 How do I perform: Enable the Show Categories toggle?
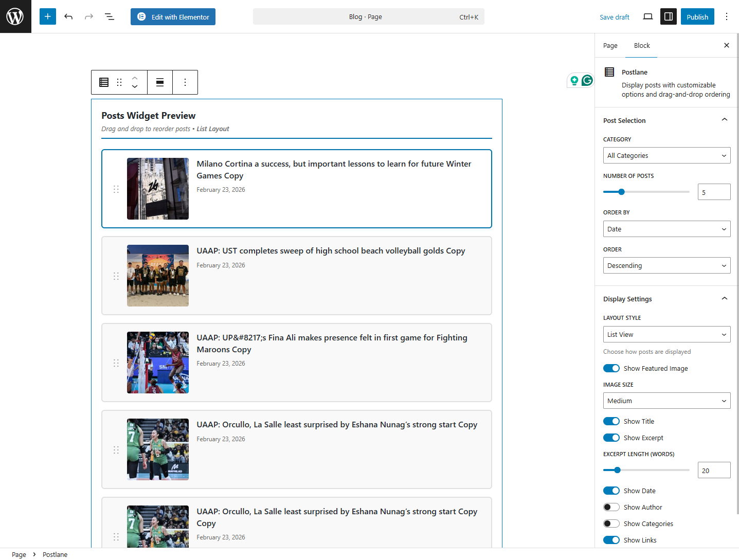pyautogui.click(x=611, y=523)
